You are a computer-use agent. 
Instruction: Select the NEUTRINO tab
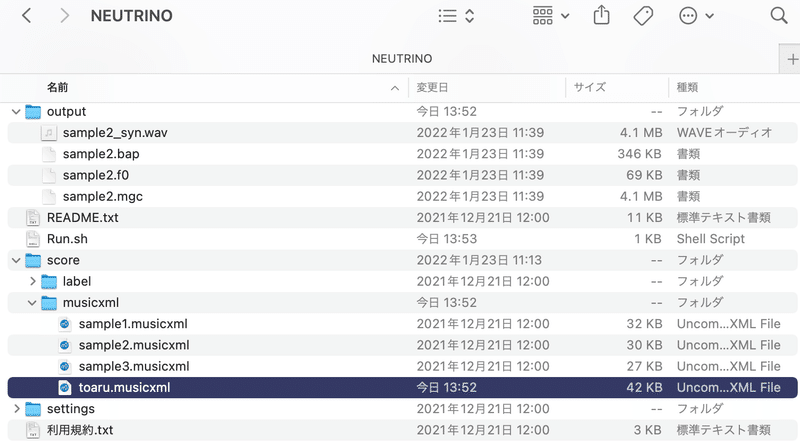coord(402,59)
